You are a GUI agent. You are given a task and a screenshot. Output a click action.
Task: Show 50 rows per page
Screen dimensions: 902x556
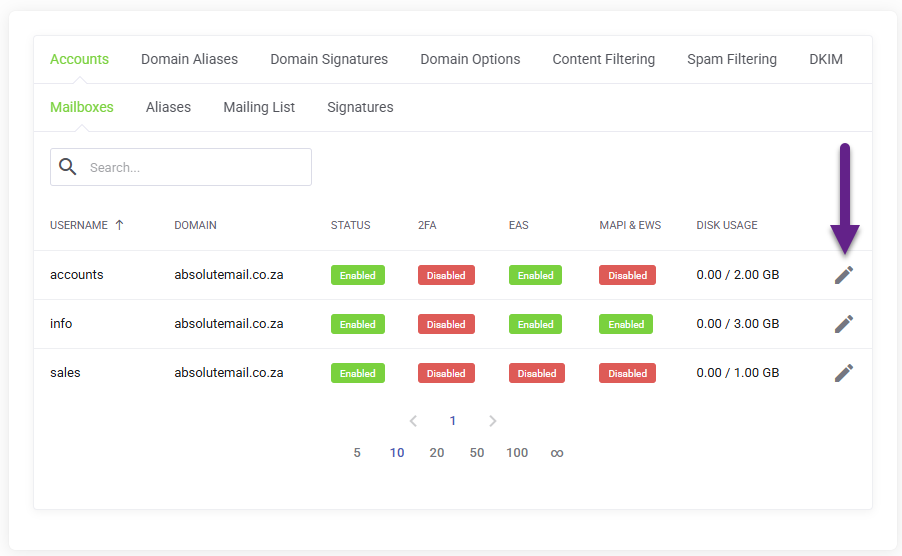(x=477, y=453)
